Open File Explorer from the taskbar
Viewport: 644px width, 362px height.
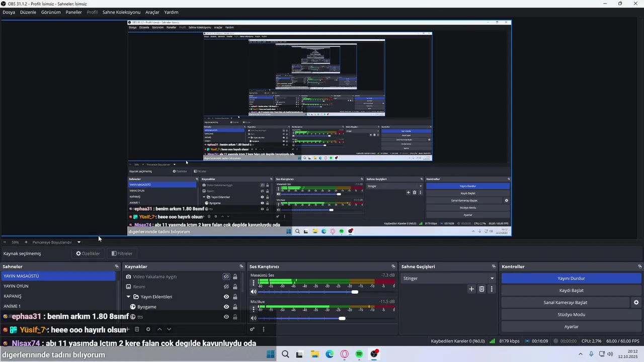(314, 354)
